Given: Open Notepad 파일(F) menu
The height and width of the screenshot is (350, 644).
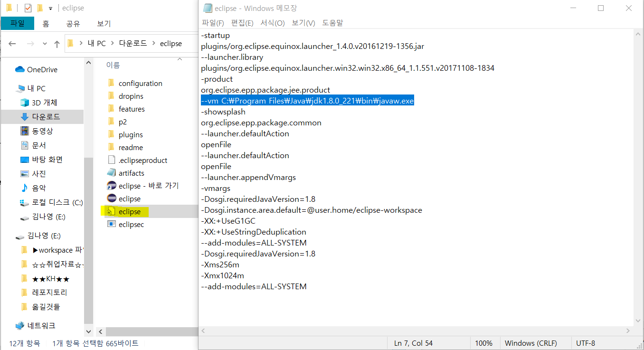Looking at the screenshot, I should (x=213, y=23).
